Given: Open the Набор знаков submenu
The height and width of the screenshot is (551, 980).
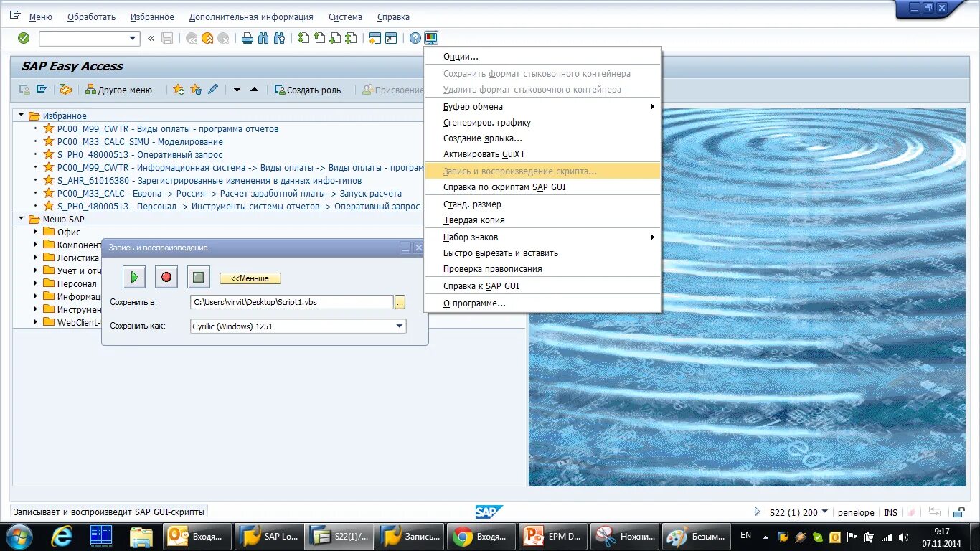Looking at the screenshot, I should click(542, 237).
